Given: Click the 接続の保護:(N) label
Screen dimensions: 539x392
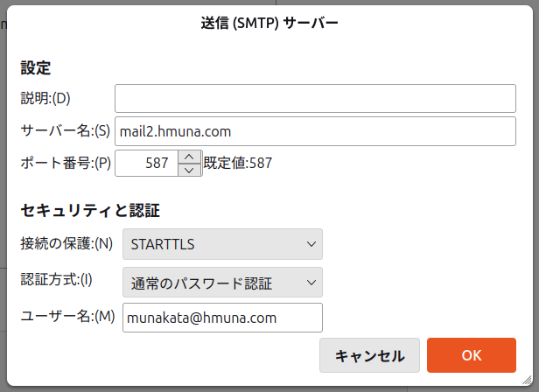Looking at the screenshot, I should click(66, 243).
